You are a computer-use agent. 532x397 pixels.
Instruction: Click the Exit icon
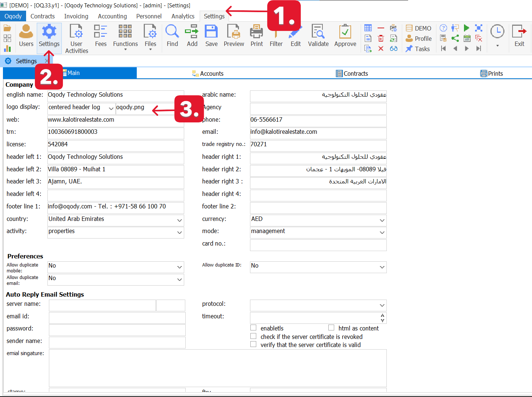click(x=519, y=36)
